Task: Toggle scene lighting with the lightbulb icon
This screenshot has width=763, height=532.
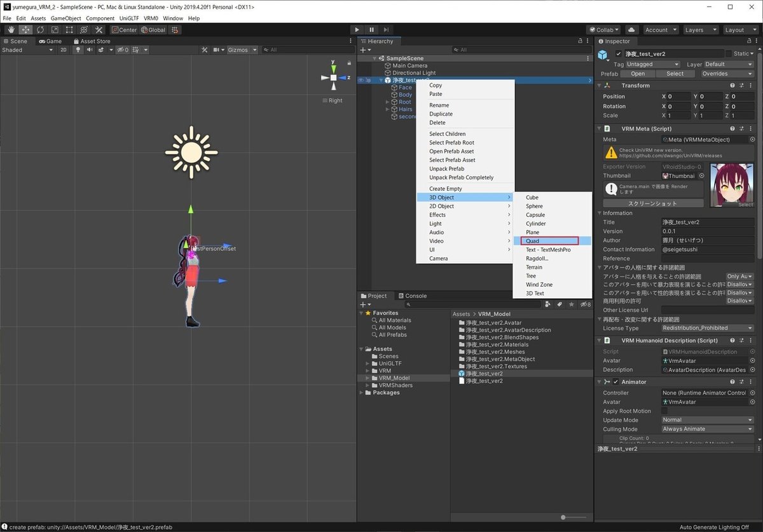Action: pos(78,50)
